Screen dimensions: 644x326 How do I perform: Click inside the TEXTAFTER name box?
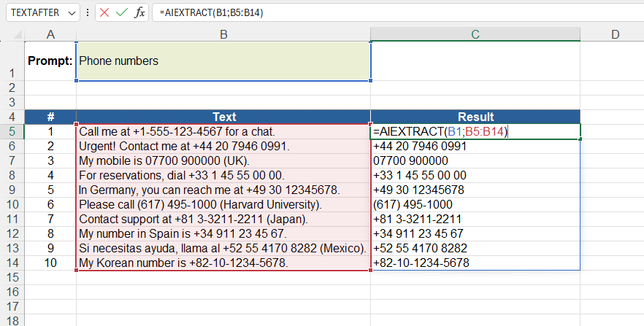point(33,13)
